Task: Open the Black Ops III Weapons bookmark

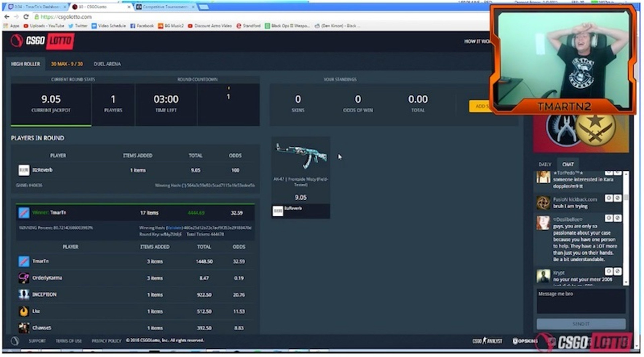Action: 287,26
